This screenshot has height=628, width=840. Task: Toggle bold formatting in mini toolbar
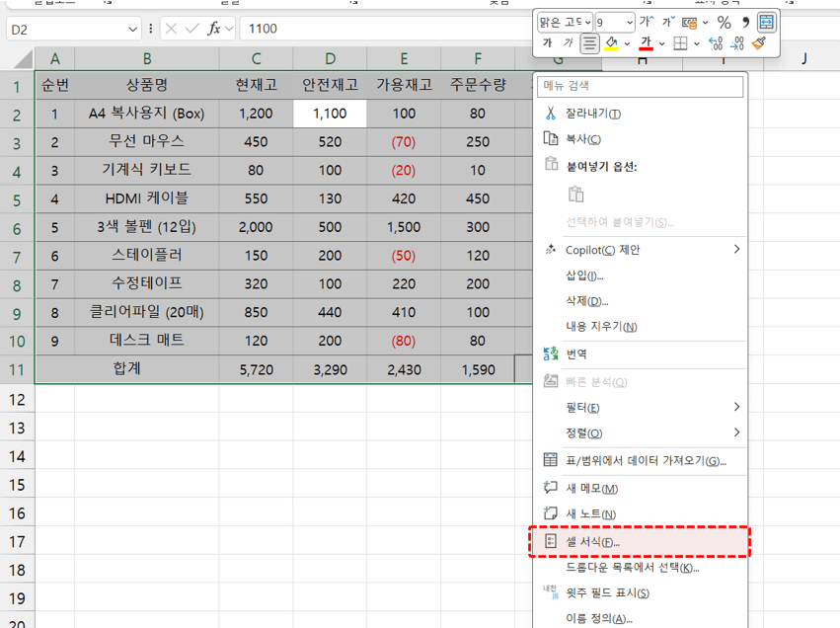[546, 43]
